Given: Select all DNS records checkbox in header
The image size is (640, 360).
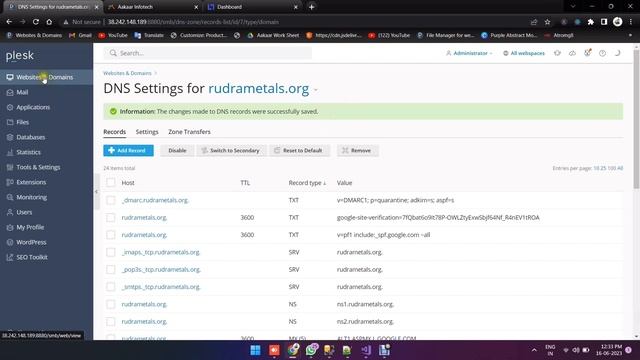Looking at the screenshot, I should (111, 182).
